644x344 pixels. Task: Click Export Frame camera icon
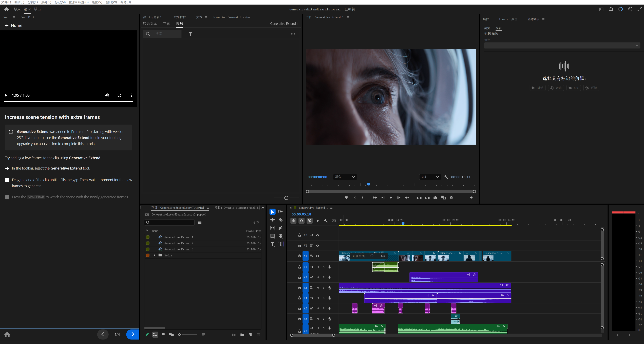click(x=435, y=198)
